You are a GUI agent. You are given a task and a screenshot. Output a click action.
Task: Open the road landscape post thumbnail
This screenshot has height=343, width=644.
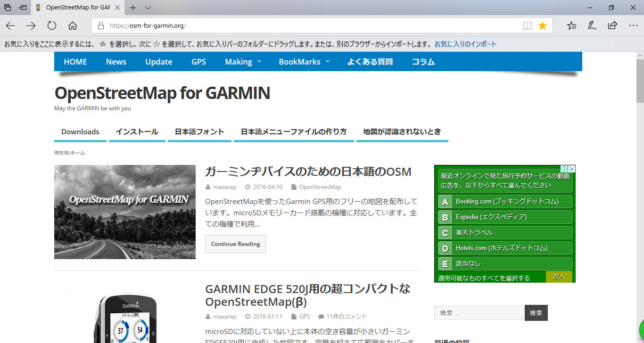125,212
